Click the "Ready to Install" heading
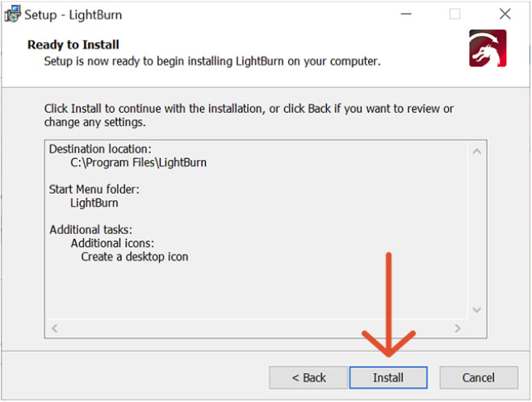This screenshot has height=402, width=532. (x=73, y=44)
